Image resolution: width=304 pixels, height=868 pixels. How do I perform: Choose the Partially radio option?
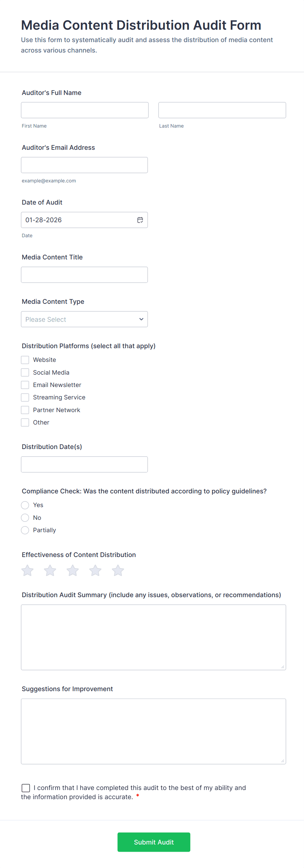(x=25, y=530)
